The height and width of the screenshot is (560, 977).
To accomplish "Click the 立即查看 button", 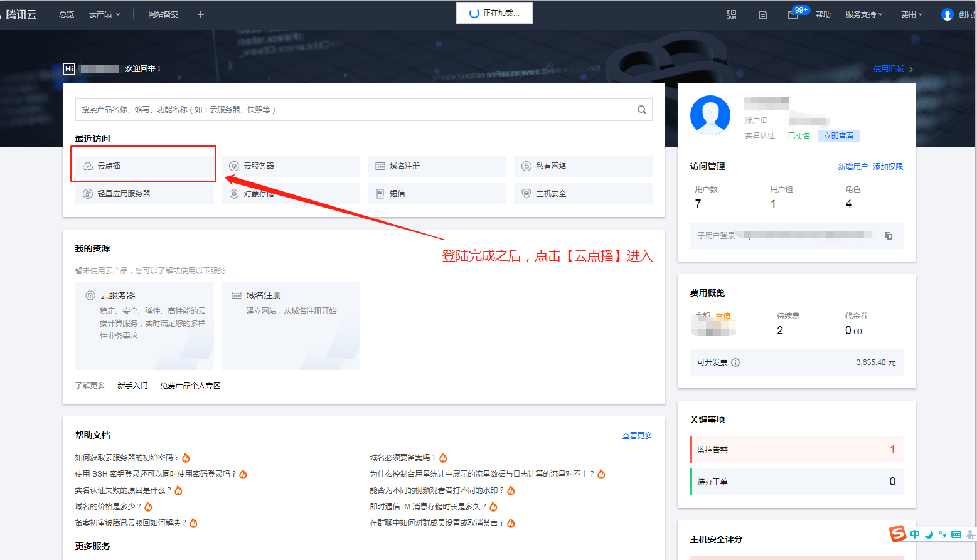I will click(x=838, y=136).
